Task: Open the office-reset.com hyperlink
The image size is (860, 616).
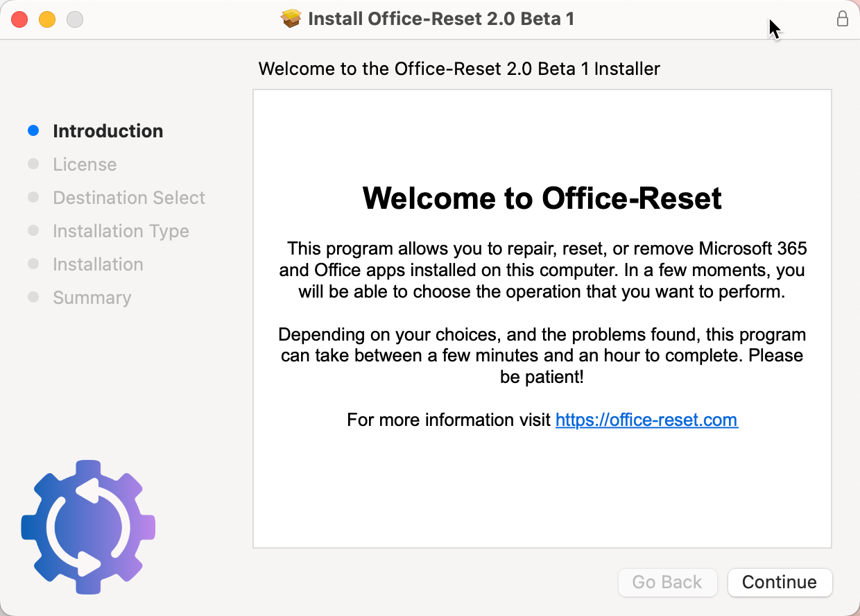Action: (646, 420)
